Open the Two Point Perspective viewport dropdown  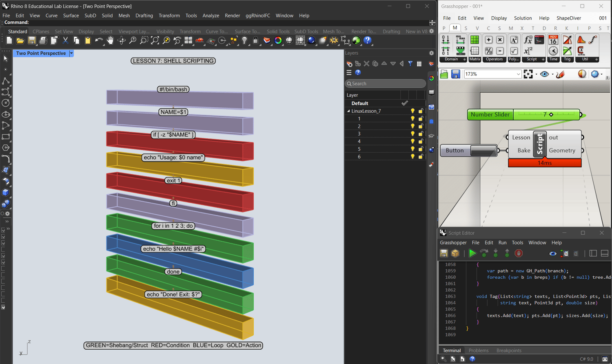71,53
